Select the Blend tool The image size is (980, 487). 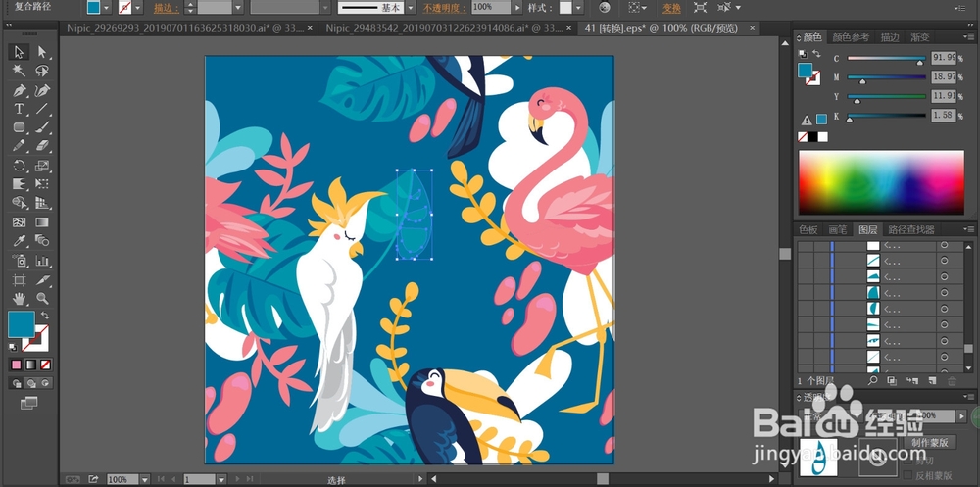[x=42, y=241]
